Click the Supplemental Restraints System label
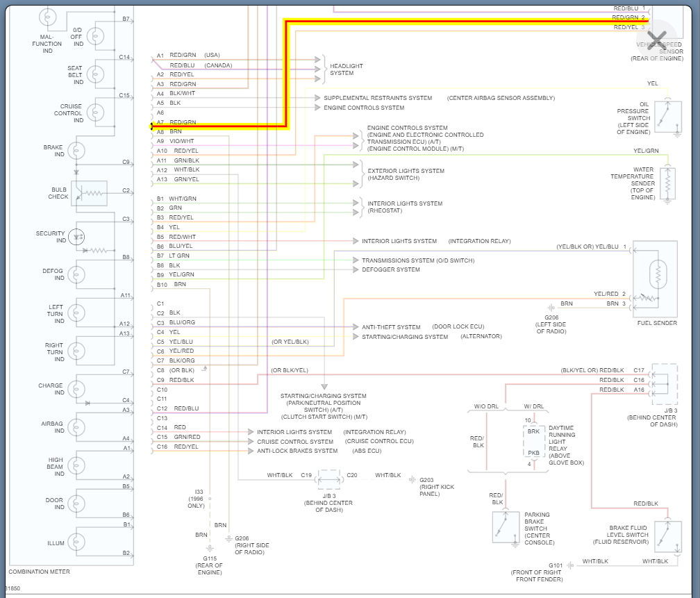Viewport: 700px width, 598px height. (378, 98)
